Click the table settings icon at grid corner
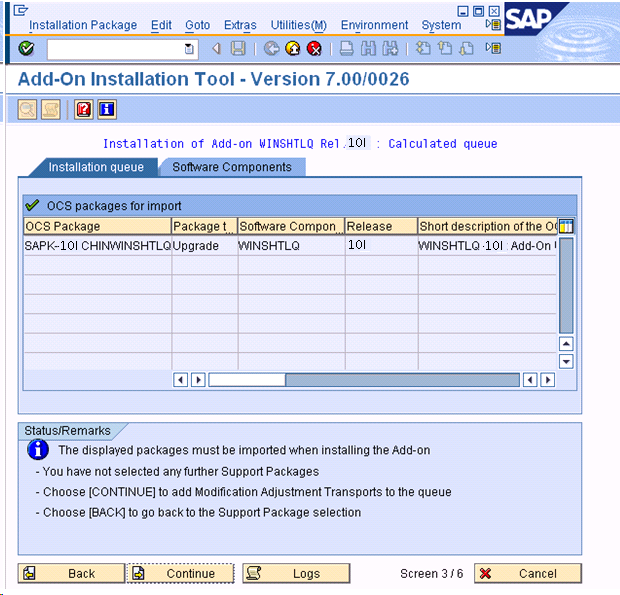 click(566, 226)
